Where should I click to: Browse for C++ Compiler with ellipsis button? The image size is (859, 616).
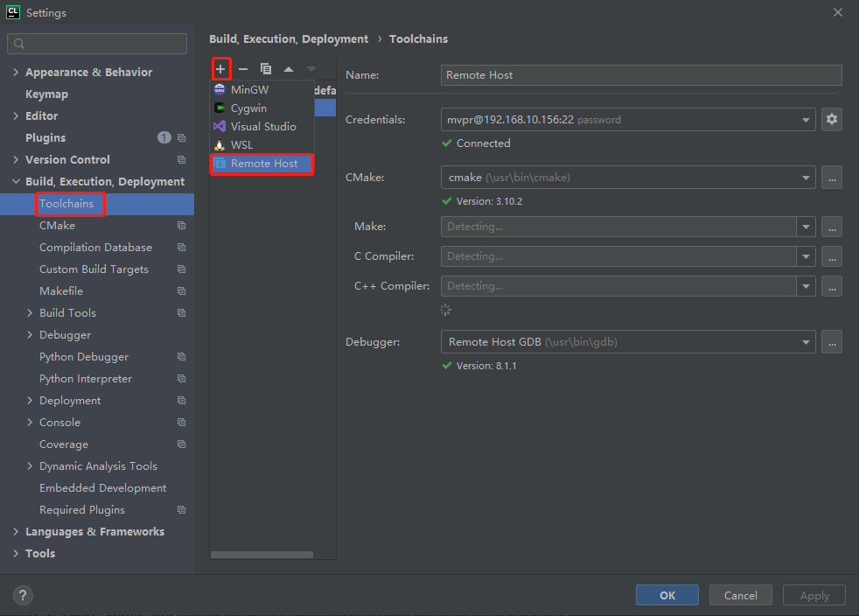[832, 286]
